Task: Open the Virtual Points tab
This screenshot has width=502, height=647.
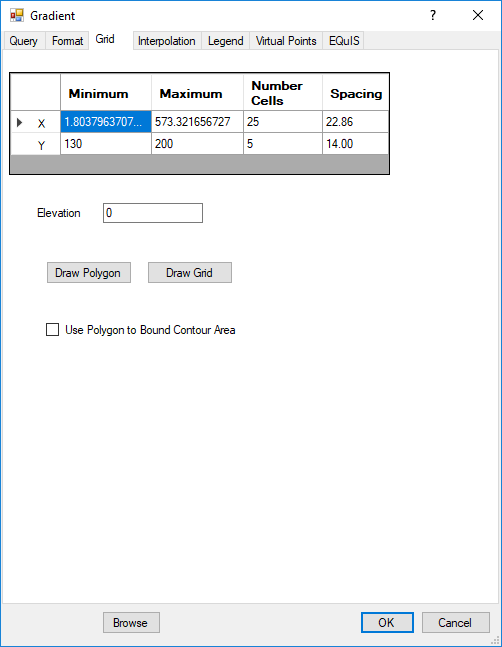Action: 286,41
